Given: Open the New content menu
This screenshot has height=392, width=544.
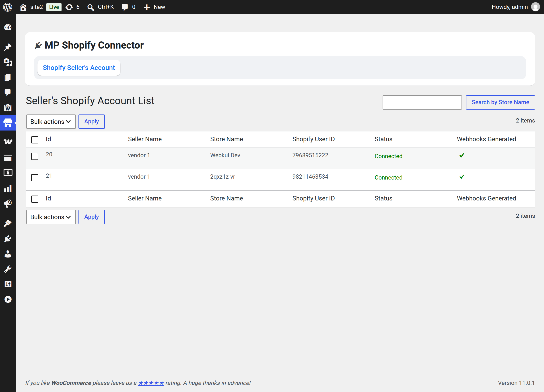Looking at the screenshot, I should (x=154, y=7).
